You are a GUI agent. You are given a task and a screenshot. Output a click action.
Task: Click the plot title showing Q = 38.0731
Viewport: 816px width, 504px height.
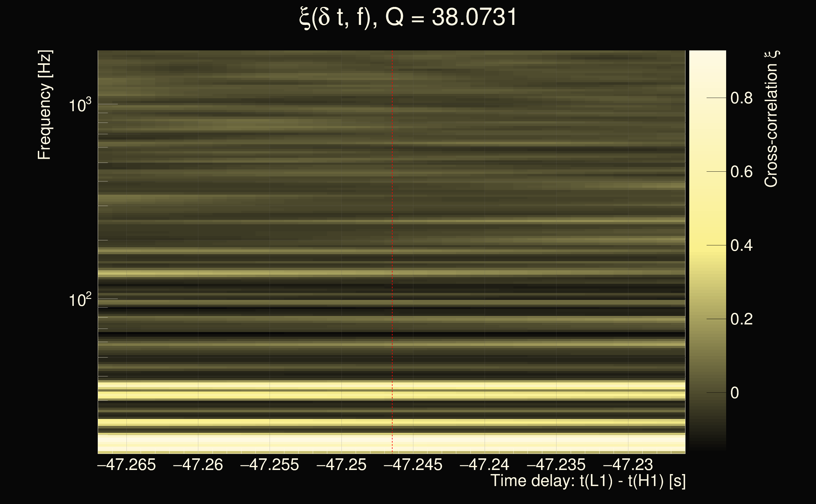[x=408, y=17]
